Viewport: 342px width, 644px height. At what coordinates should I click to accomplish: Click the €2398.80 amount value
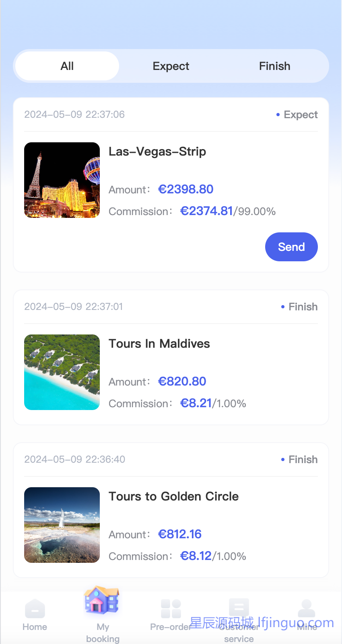point(186,189)
